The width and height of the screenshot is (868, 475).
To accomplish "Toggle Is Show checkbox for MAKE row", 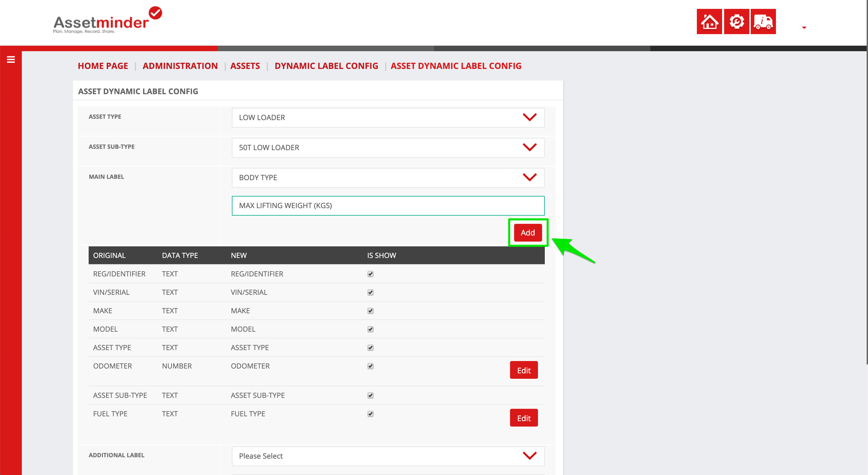I will (371, 311).
